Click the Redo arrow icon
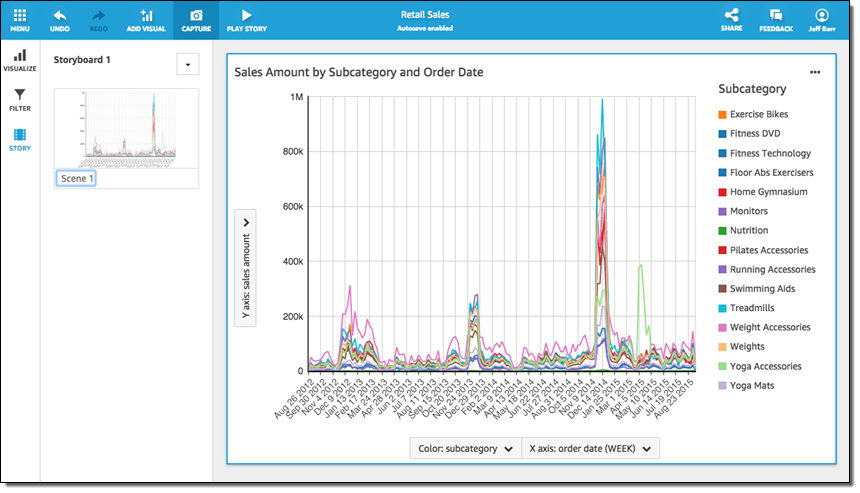 99,17
